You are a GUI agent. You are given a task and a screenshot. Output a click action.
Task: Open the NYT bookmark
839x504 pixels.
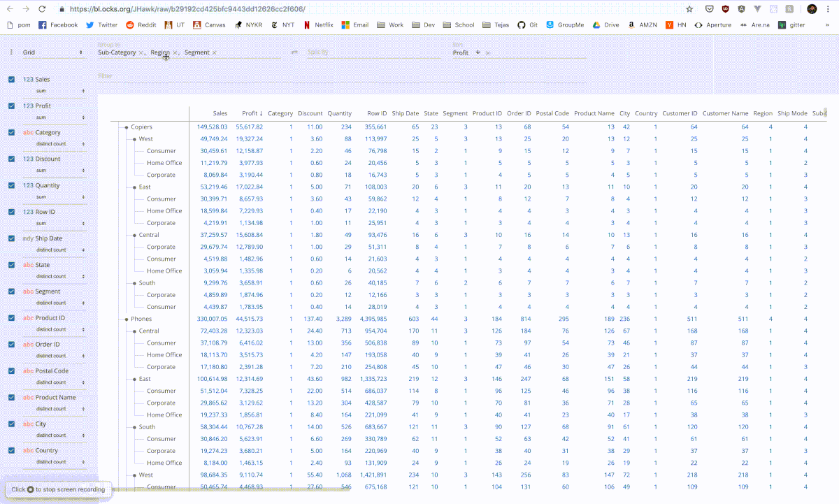tap(282, 24)
